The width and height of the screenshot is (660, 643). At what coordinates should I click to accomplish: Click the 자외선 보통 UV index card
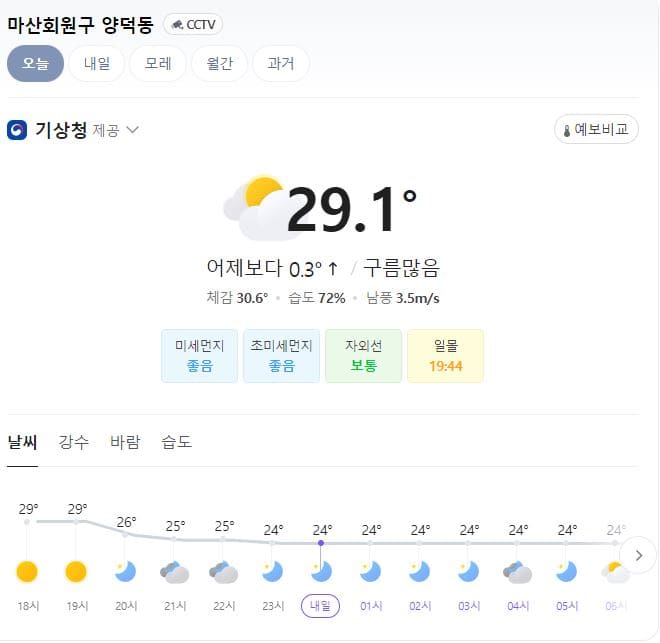[x=363, y=356]
